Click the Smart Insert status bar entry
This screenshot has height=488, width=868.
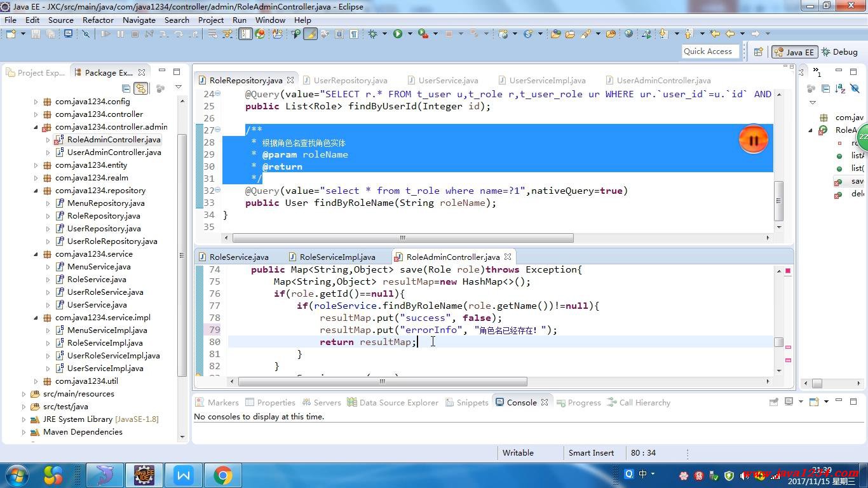coord(591,452)
